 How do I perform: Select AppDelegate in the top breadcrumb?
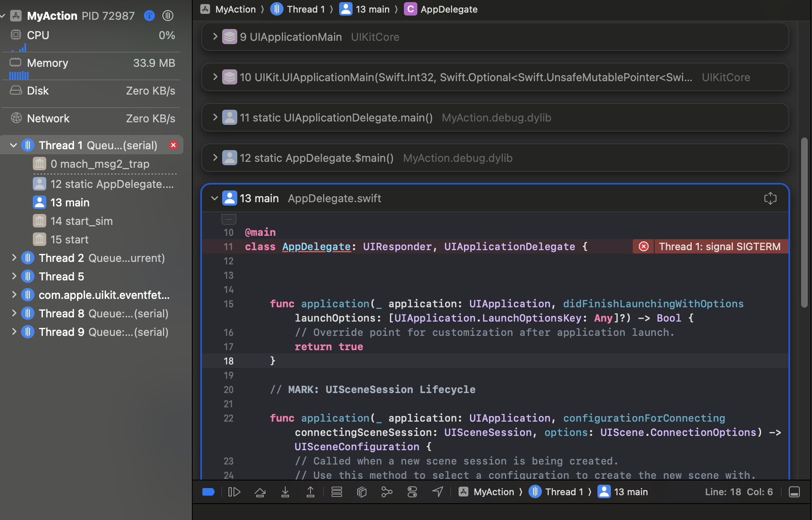448,9
